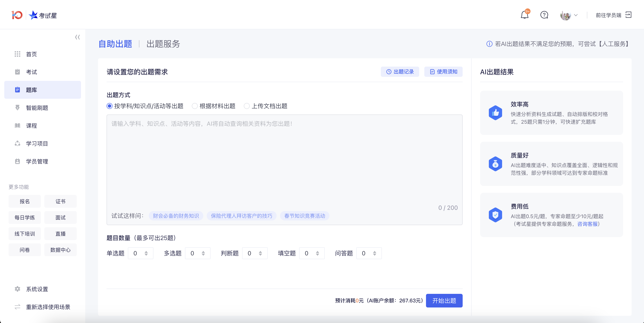
Task: Click the 填空题 spinner arrows
Action: click(318, 253)
